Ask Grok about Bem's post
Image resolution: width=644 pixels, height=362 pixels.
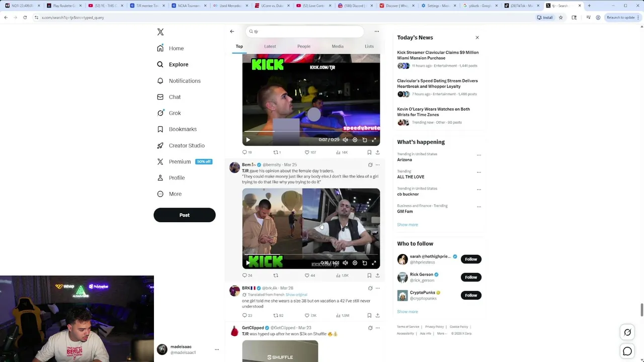coord(370,165)
